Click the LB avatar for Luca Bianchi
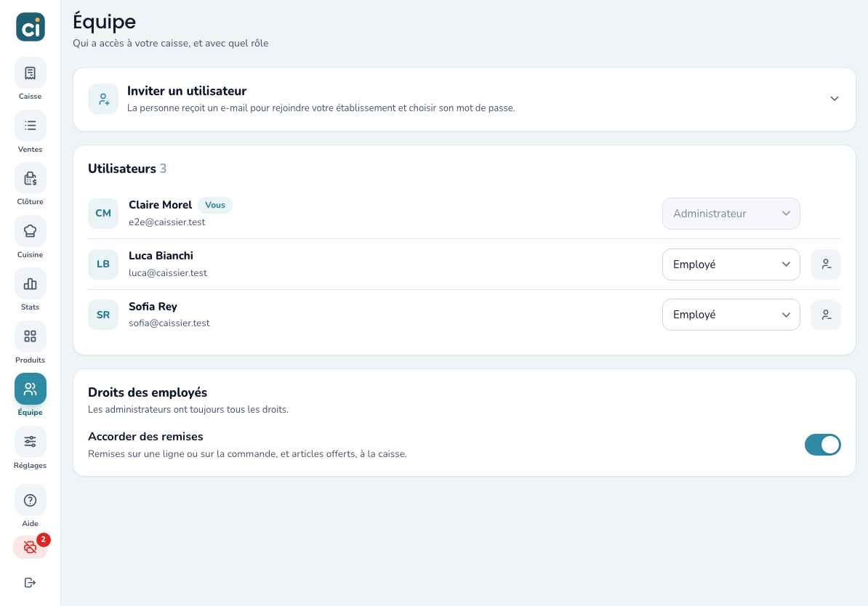The width and height of the screenshot is (868, 606). [103, 264]
